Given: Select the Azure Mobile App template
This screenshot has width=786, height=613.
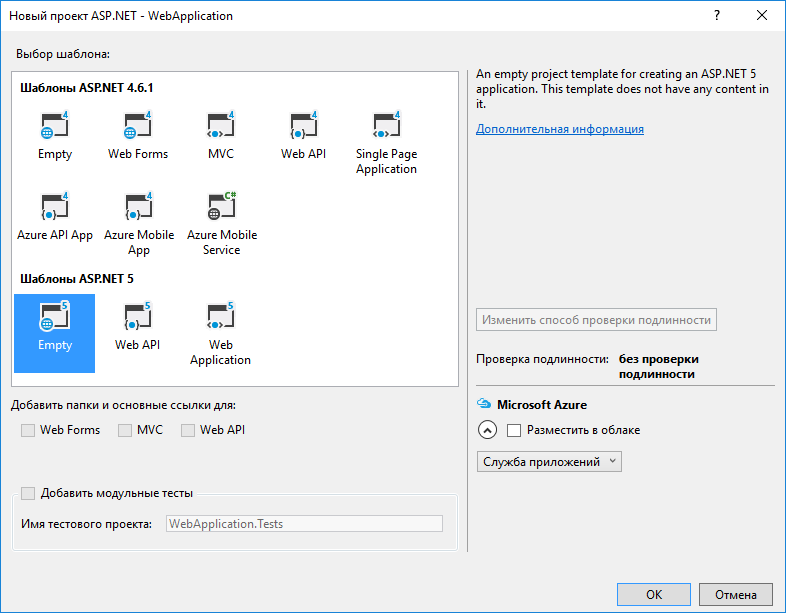Looking at the screenshot, I should [138, 208].
